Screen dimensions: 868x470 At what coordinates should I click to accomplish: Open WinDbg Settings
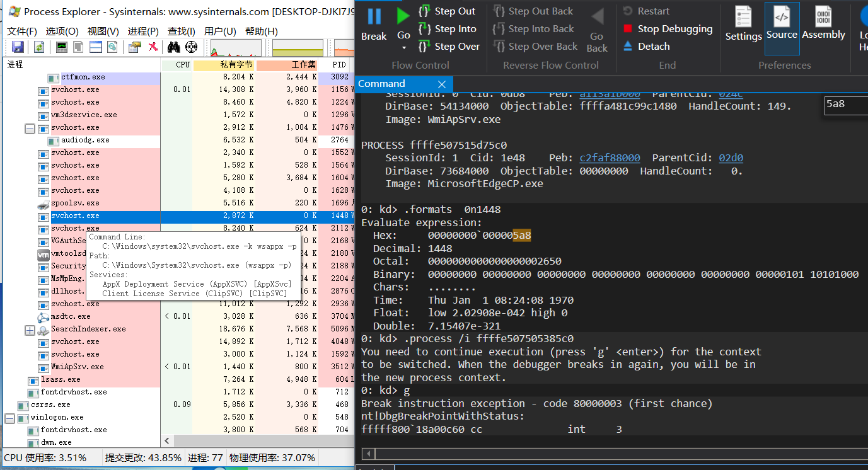743,24
